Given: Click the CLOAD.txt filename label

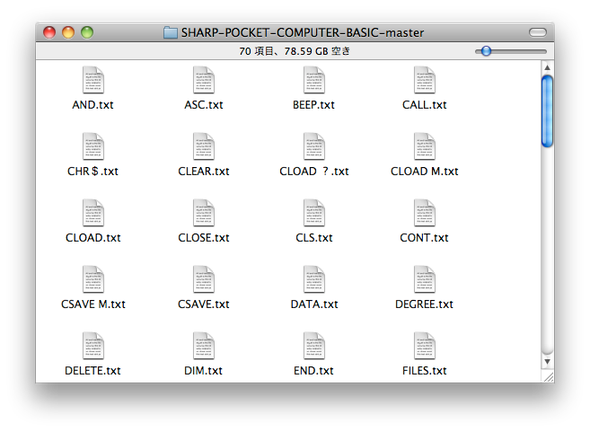Looking at the screenshot, I should [x=93, y=238].
